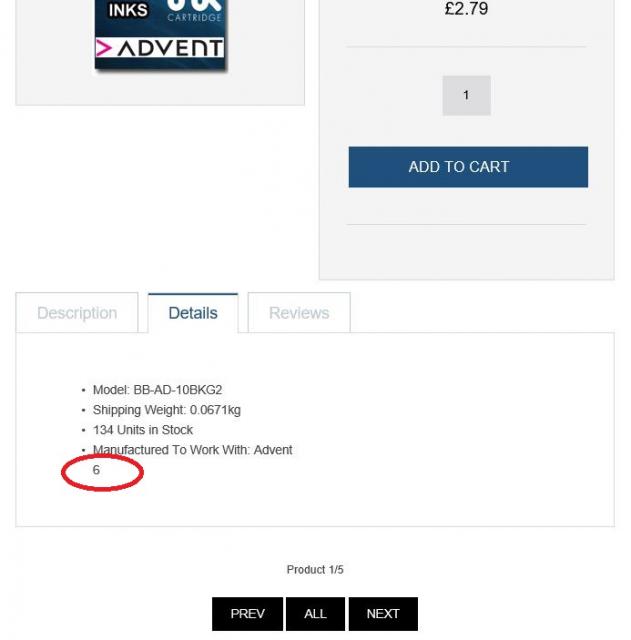Click the ADD TO CART button
631x640 pixels.
468,167
